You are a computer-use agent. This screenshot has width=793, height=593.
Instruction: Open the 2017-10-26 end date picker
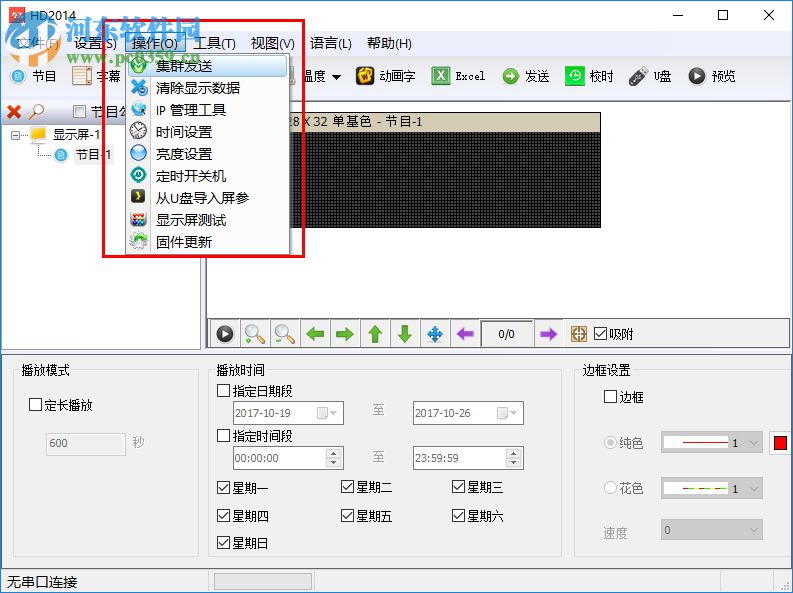click(x=507, y=413)
